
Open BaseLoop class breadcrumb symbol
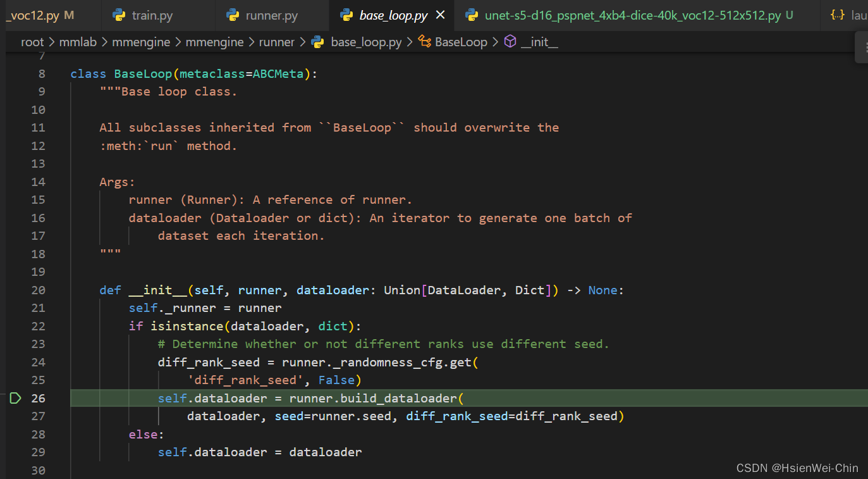point(461,42)
